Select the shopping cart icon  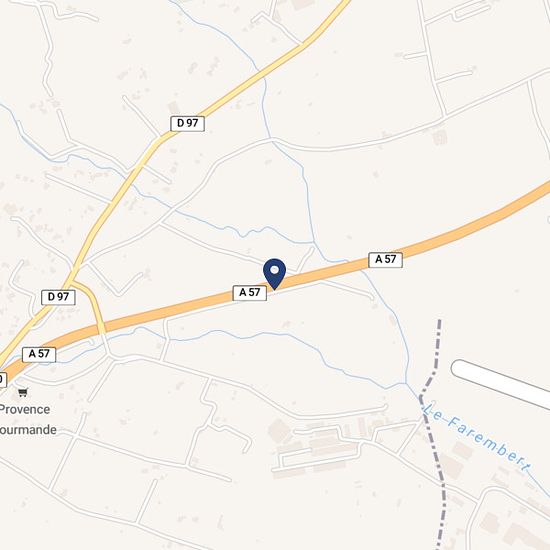pyautogui.click(x=23, y=392)
